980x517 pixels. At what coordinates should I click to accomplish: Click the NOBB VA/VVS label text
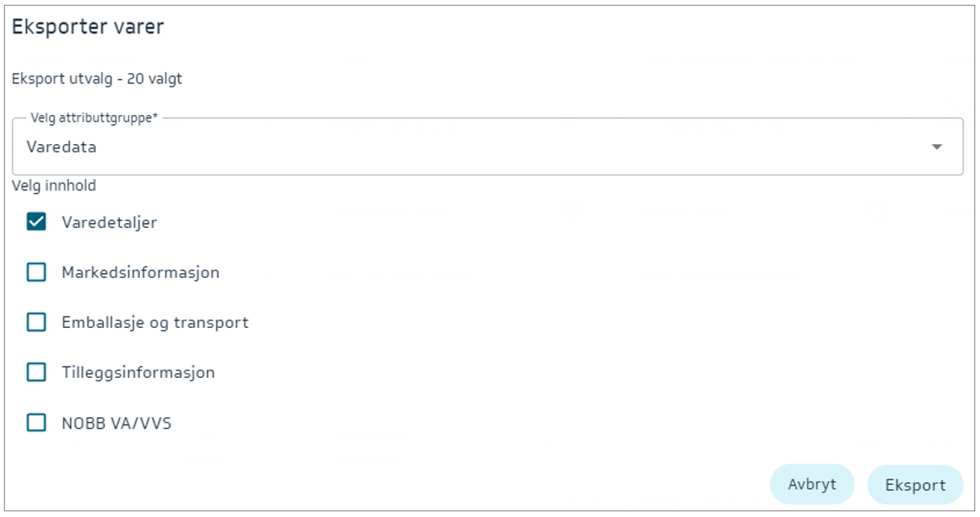[116, 423]
